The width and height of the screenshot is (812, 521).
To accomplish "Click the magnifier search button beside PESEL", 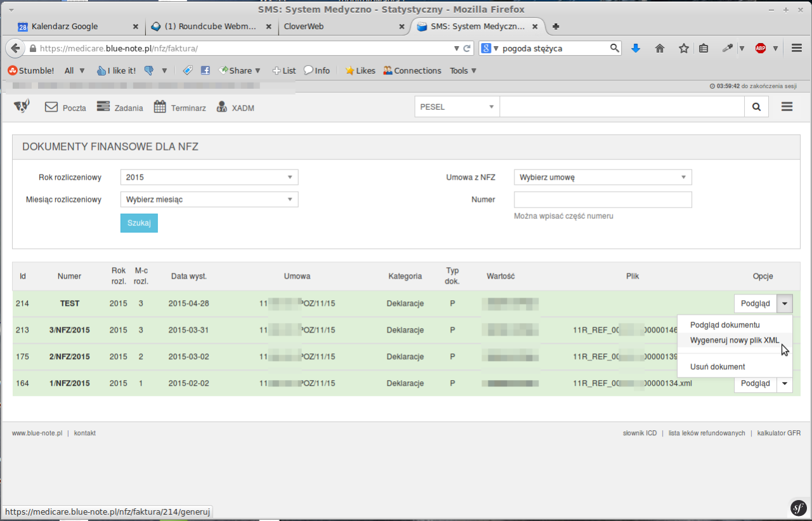I will [756, 107].
